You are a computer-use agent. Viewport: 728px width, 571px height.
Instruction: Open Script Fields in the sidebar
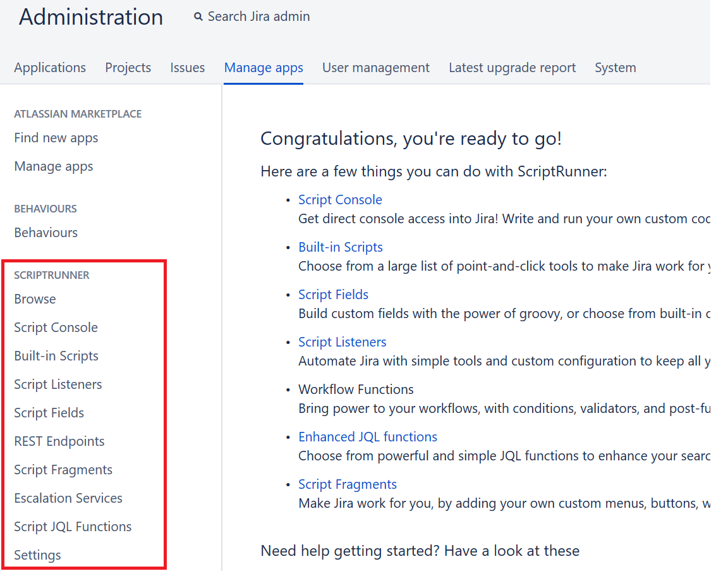pyautogui.click(x=49, y=412)
